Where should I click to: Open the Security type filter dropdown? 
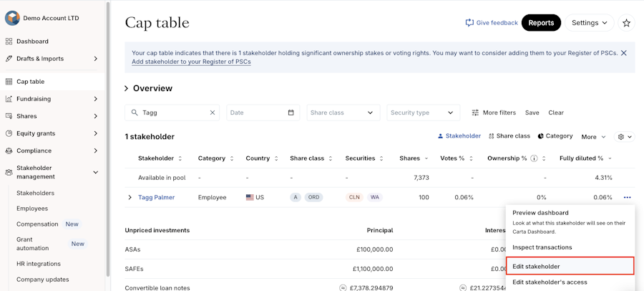coord(423,113)
